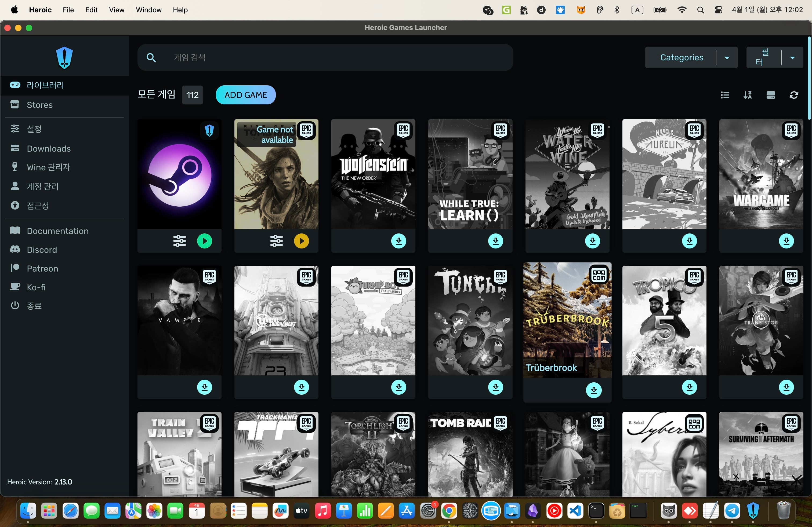The width and height of the screenshot is (812, 527).
Task: Open the Help menu
Action: point(180,10)
